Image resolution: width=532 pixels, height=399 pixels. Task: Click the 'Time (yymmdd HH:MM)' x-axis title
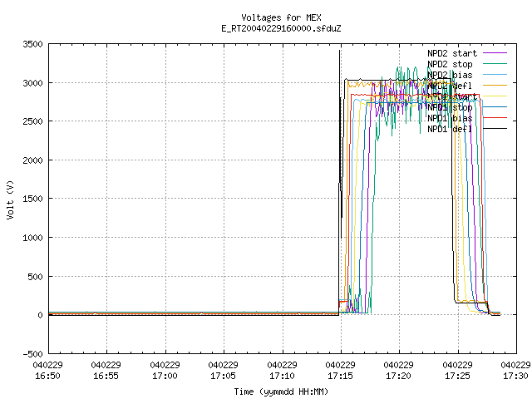281,392
